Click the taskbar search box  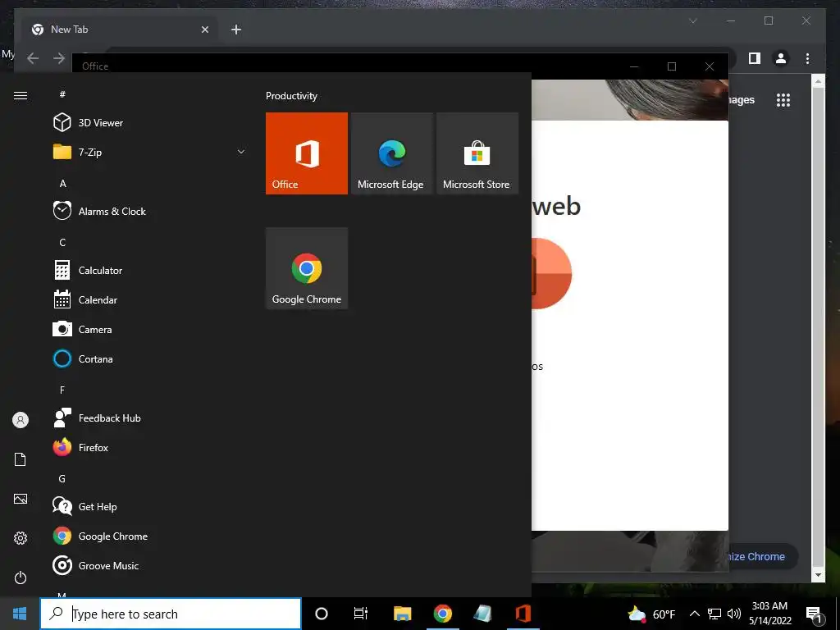tap(171, 614)
